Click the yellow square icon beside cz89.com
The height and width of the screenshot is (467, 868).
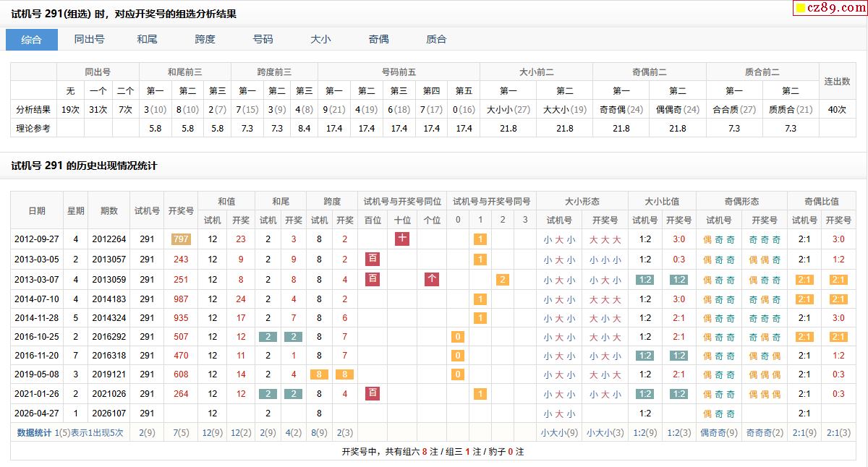[x=800, y=9]
